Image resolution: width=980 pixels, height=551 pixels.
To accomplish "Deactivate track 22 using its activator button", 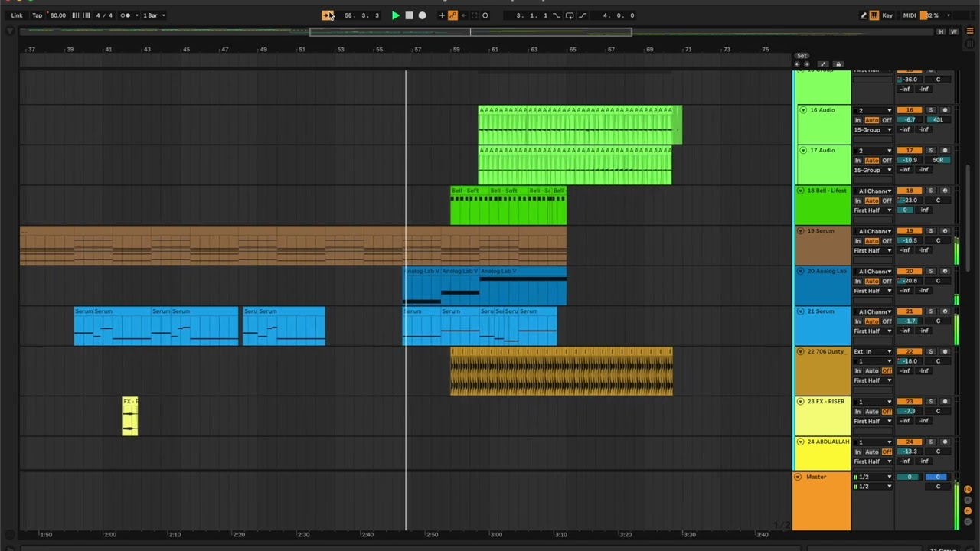I will click(x=910, y=352).
